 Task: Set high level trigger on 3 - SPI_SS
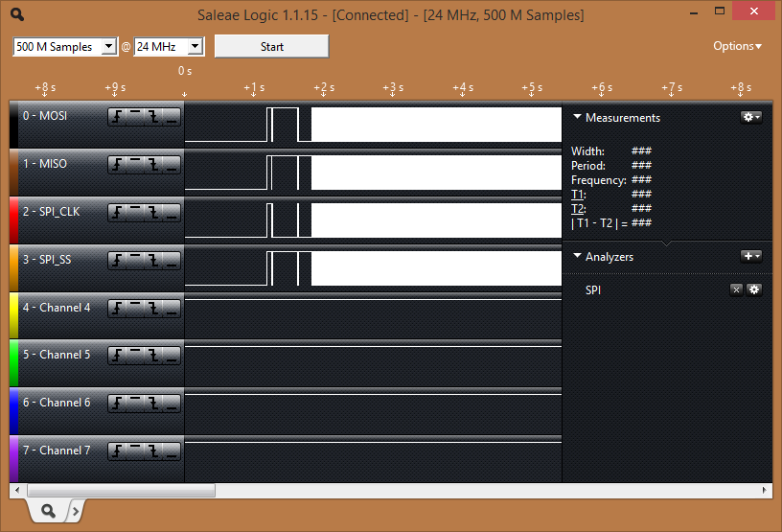pyautogui.click(x=136, y=261)
